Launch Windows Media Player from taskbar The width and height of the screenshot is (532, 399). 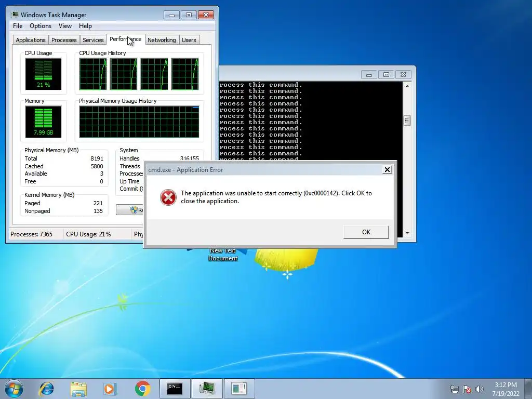pos(110,389)
